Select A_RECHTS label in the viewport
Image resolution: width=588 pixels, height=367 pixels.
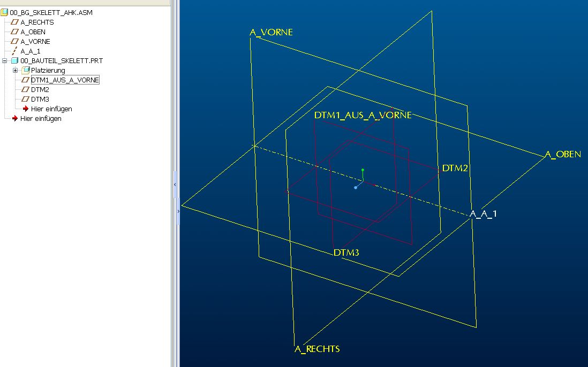click(x=317, y=349)
